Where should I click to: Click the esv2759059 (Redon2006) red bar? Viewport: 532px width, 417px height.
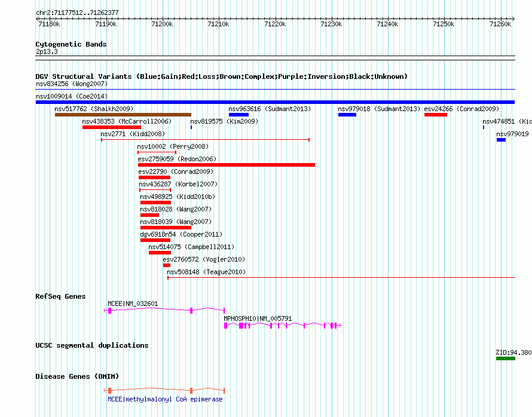pyautogui.click(x=227, y=165)
